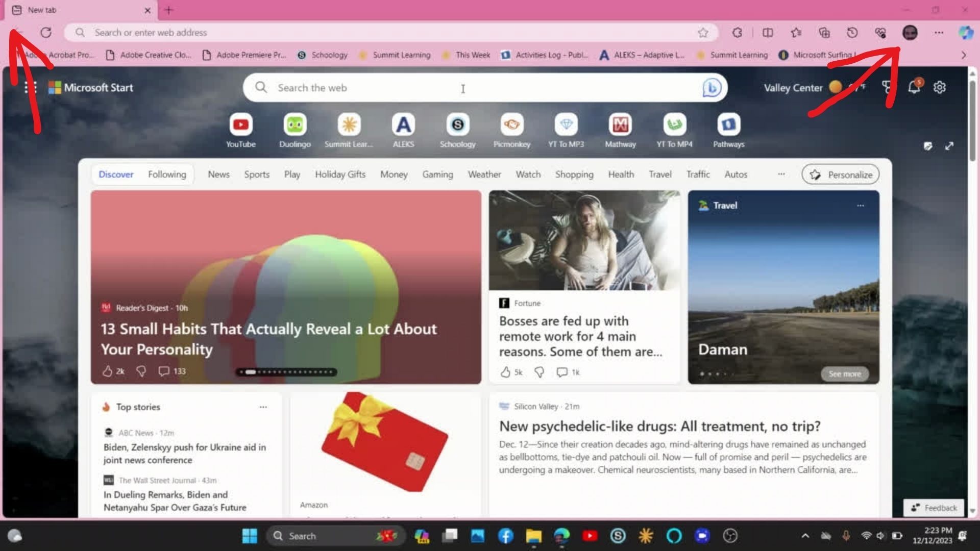Open the notifications bell icon
This screenshot has width=980, height=551.
coord(914,88)
